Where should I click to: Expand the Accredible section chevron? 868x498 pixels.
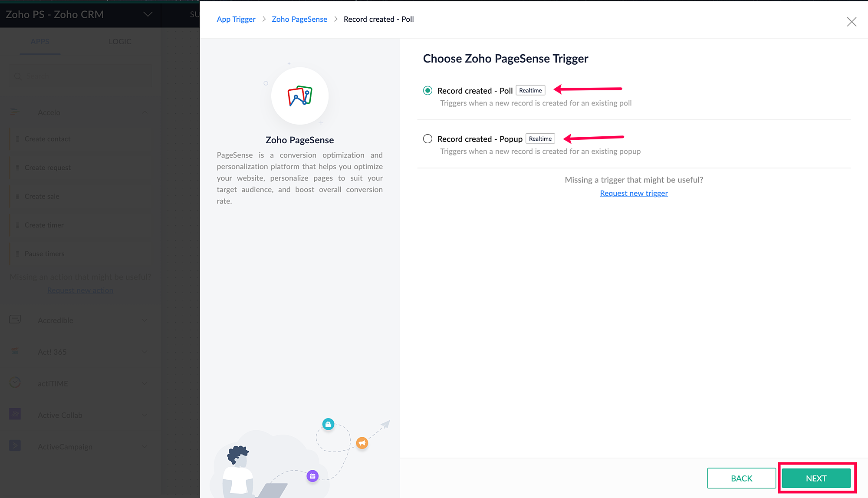(x=145, y=320)
